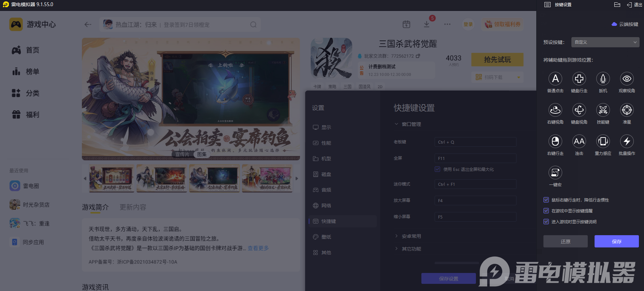Click the 缩小屏幕 shortcut field showing F5
The height and width of the screenshot is (291, 644).
(475, 217)
